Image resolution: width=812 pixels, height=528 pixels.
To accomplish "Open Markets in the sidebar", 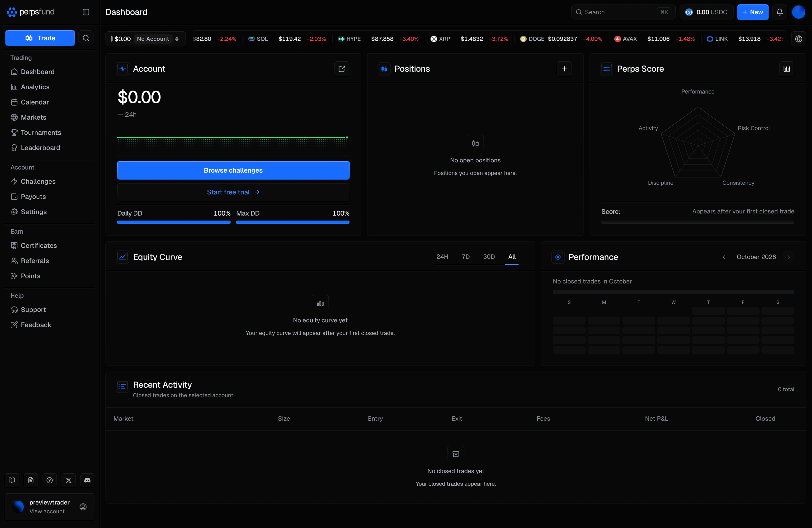I will click(x=49, y=117).
